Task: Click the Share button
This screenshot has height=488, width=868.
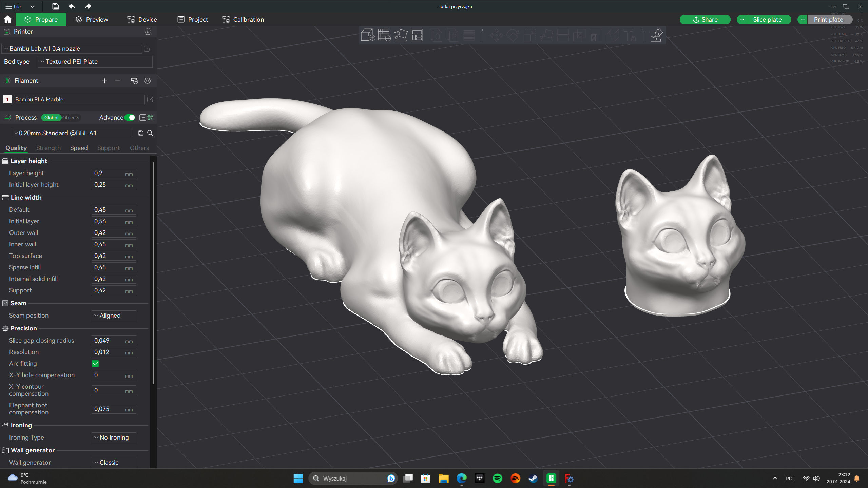Action: pyautogui.click(x=705, y=20)
